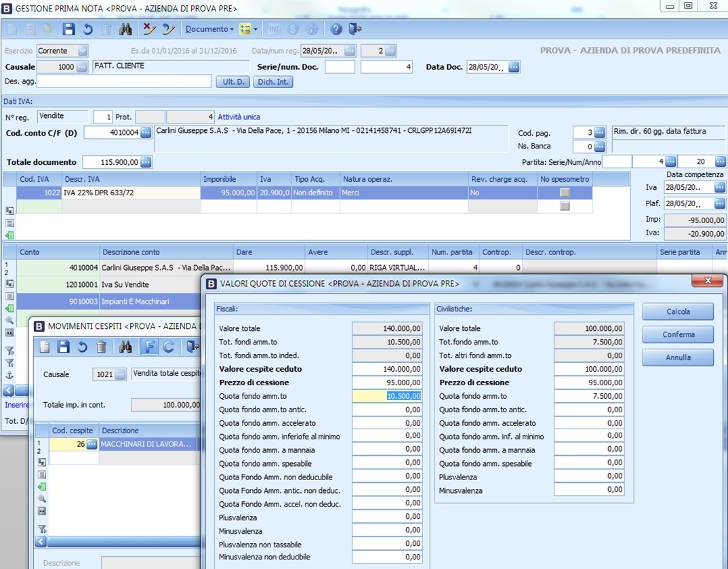Expand the yellow list-view dropdown arrow in toolbar
This screenshot has width=728, height=569.
tap(256, 29)
